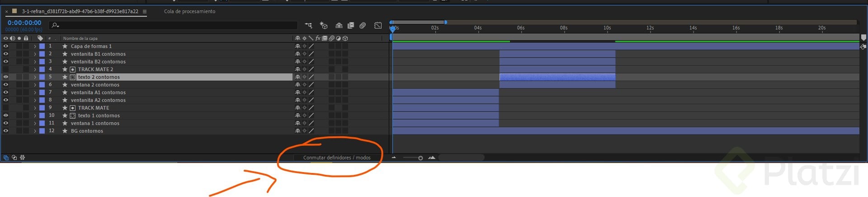Click Conmutar definidores / modos button
Viewport: 868px width, 197px height.
(x=337, y=158)
